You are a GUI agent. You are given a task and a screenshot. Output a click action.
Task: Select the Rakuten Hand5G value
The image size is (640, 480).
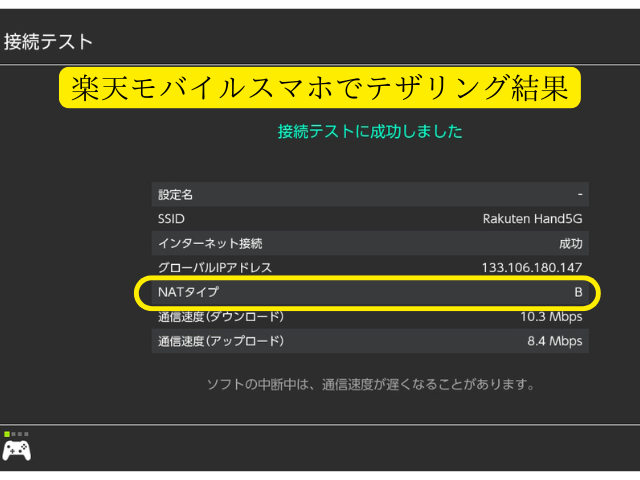532,219
